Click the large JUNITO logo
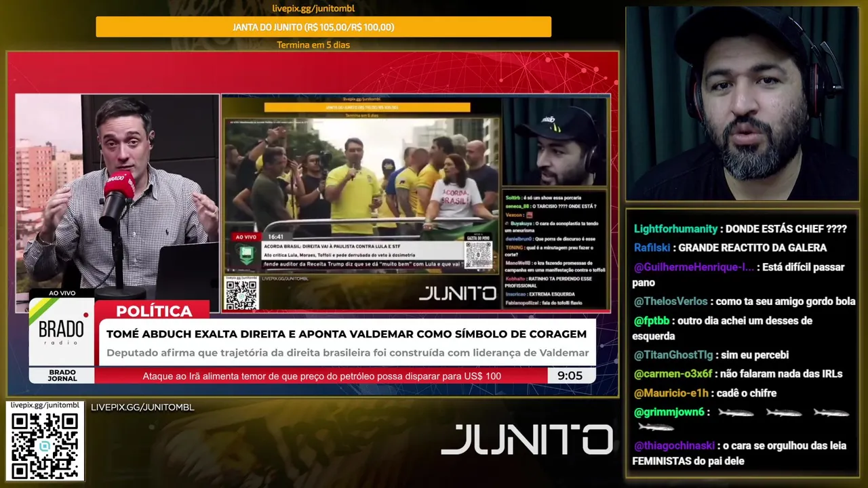868x488 pixels. [527, 440]
